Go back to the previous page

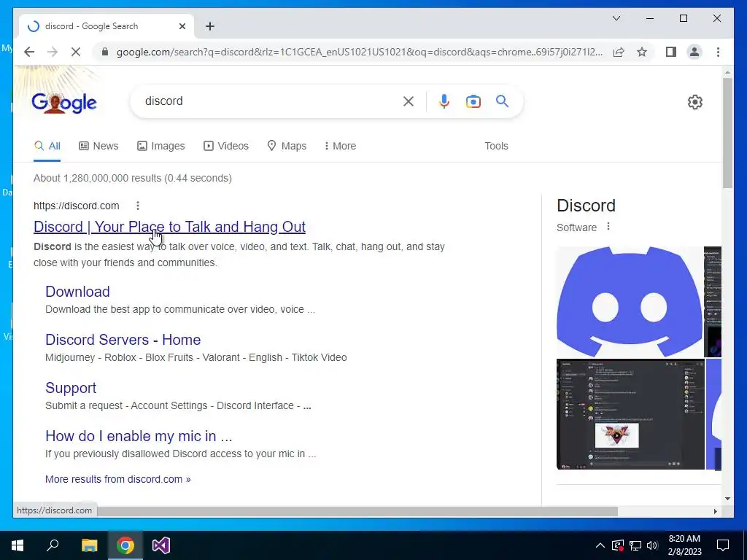tap(29, 52)
